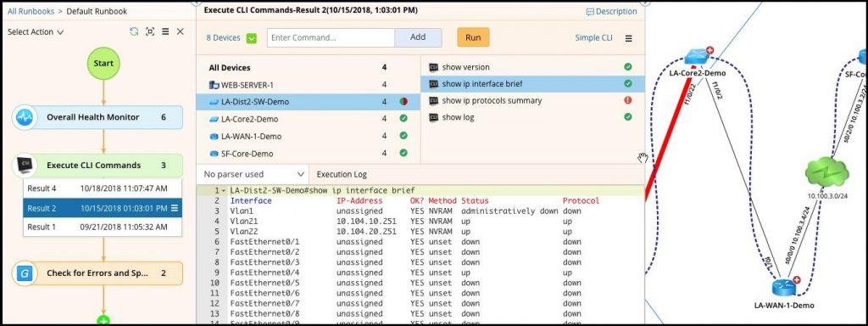Select the show log command
The width and height of the screenshot is (868, 326).
click(532, 117)
